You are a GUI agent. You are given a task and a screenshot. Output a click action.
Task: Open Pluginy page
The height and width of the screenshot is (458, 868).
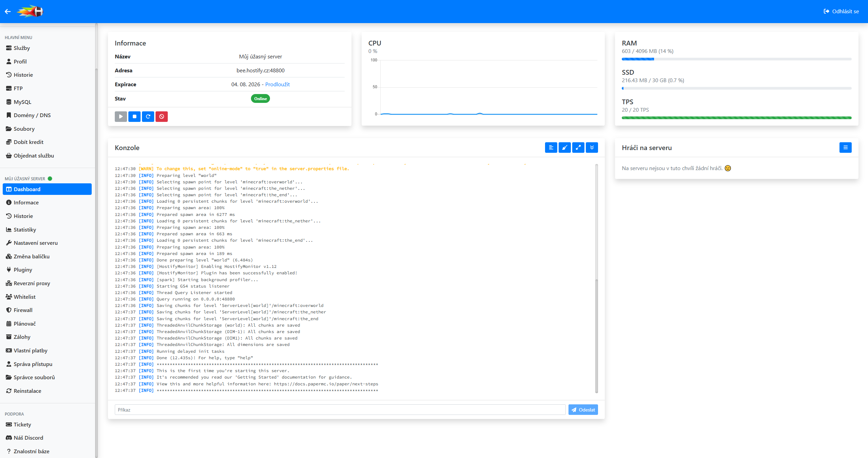pos(47,270)
